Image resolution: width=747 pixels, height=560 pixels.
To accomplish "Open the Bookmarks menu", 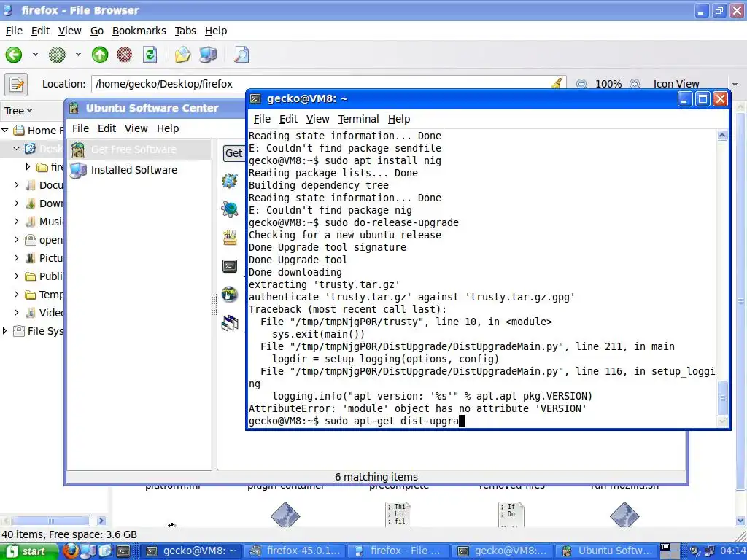I will (139, 31).
